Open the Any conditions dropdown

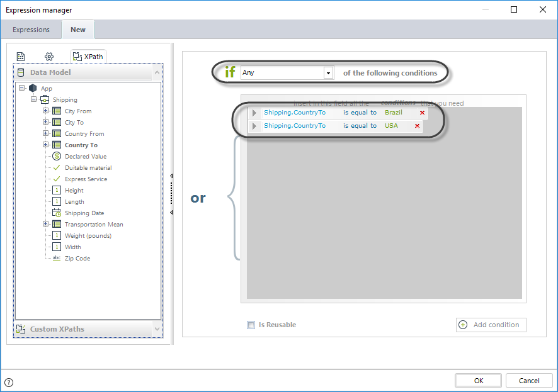point(328,73)
